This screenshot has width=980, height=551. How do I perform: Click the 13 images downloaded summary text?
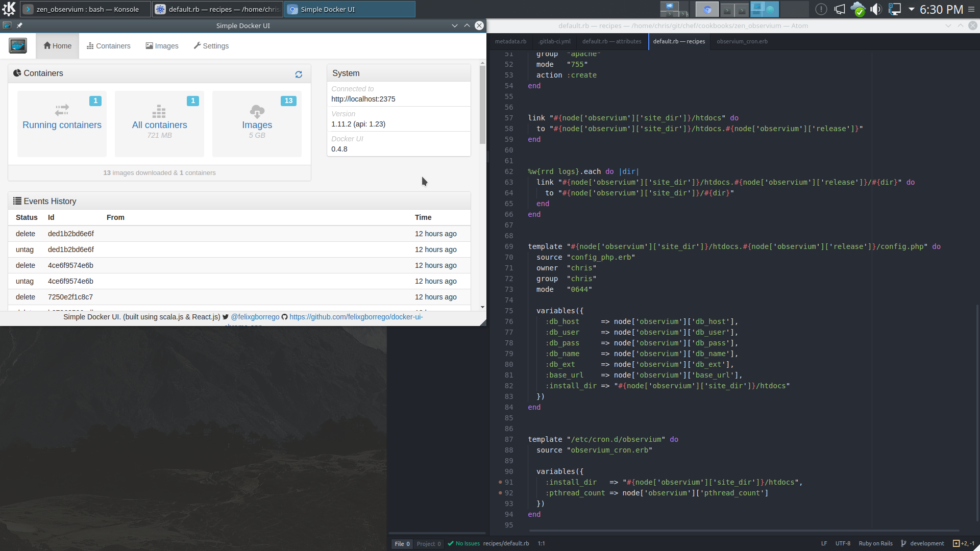pos(159,173)
